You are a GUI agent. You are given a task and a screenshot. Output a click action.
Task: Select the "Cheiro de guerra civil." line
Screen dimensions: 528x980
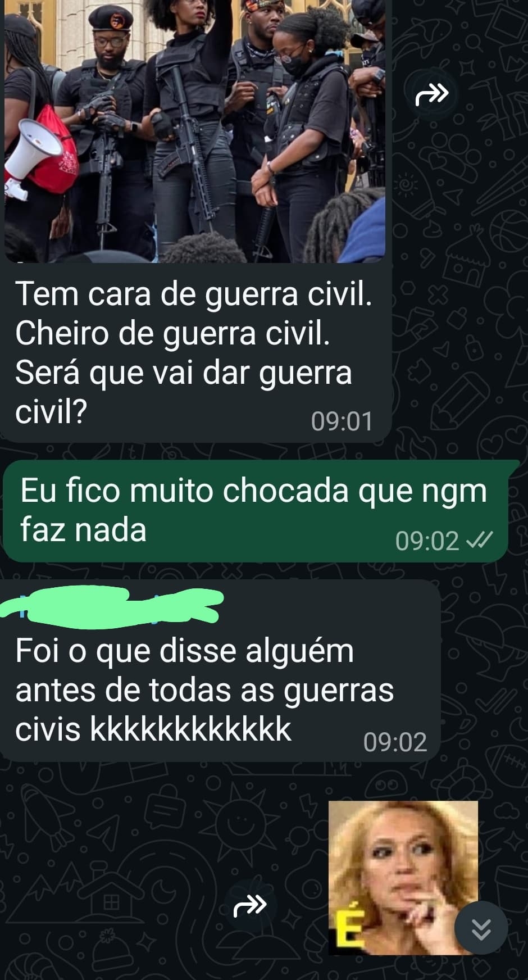coord(172,333)
